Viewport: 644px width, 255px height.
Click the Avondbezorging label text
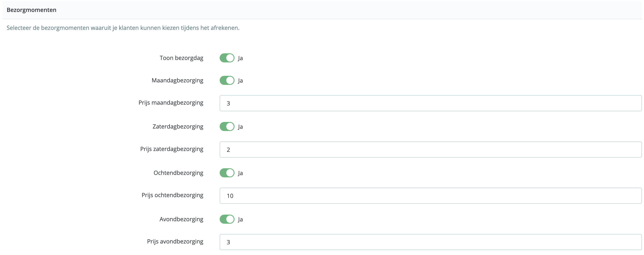pyautogui.click(x=181, y=219)
